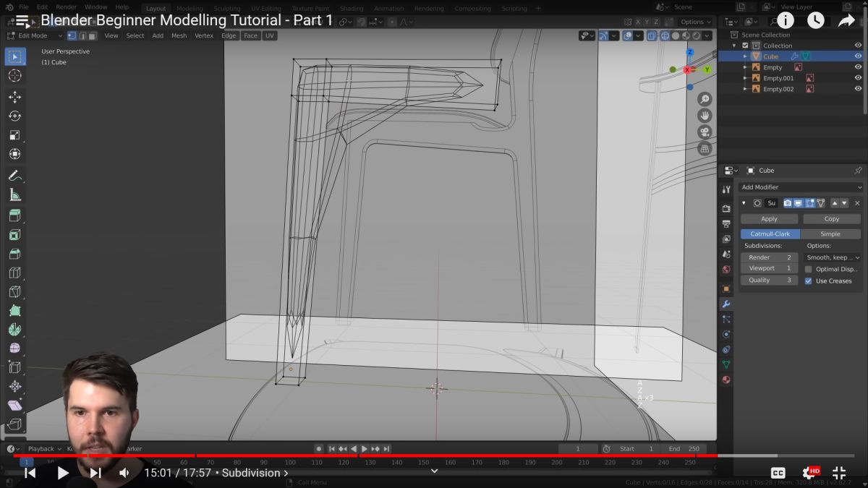Select the Bevel tool
Image resolution: width=868 pixels, height=488 pixels.
click(15, 254)
